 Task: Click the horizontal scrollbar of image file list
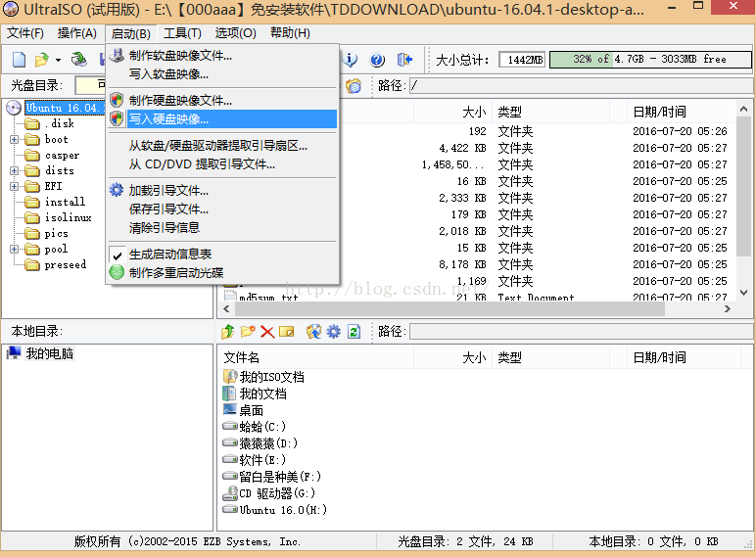(x=450, y=309)
